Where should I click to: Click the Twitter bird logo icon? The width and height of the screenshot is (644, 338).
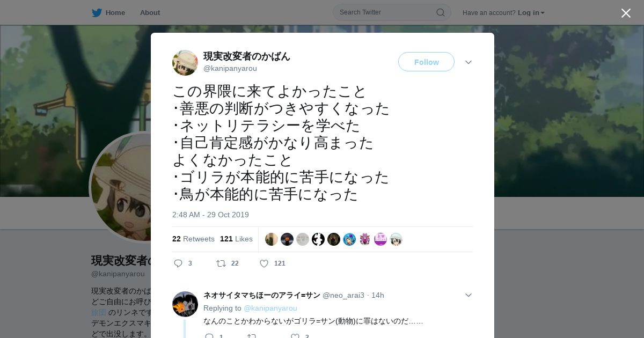[97, 12]
